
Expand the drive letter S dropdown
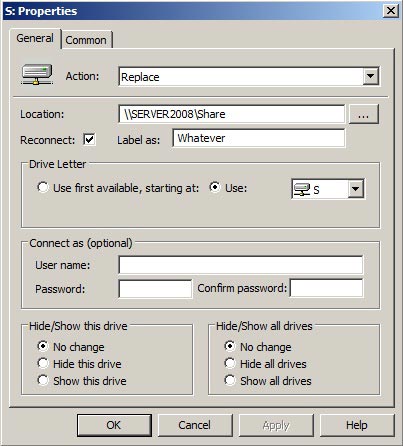(x=355, y=189)
